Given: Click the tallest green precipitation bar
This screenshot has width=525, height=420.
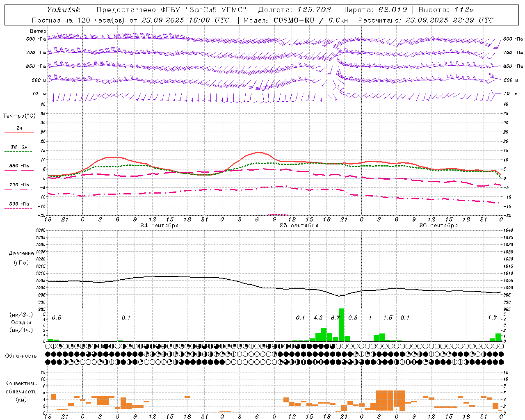Looking at the screenshot, I should (341, 325).
